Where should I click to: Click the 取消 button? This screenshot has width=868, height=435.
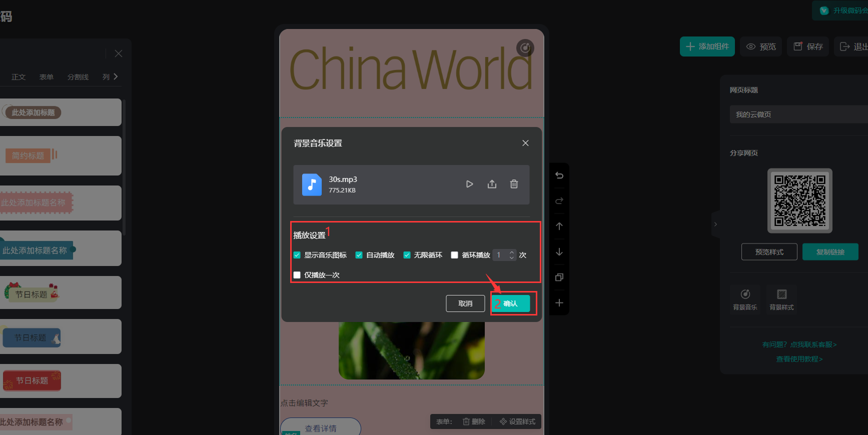465,303
